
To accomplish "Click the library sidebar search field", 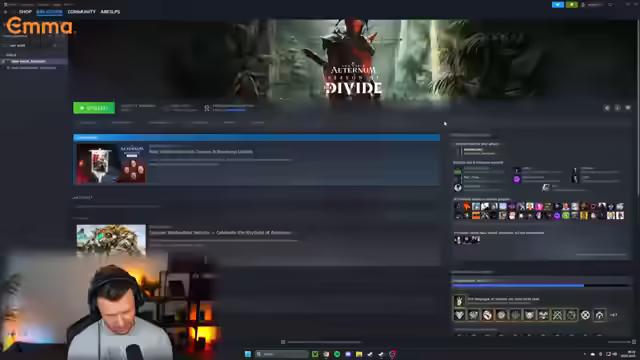I will (x=31, y=45).
